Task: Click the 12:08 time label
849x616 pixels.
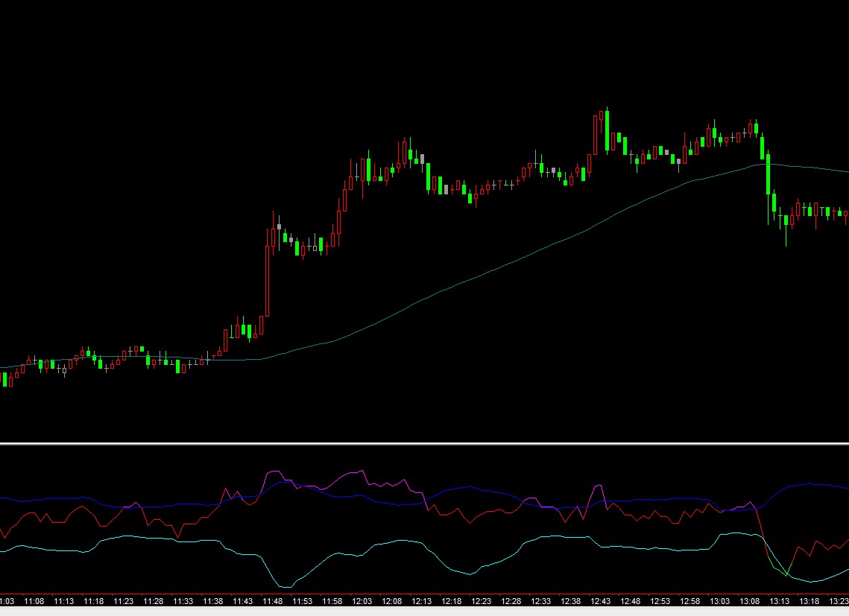Action: (x=391, y=601)
